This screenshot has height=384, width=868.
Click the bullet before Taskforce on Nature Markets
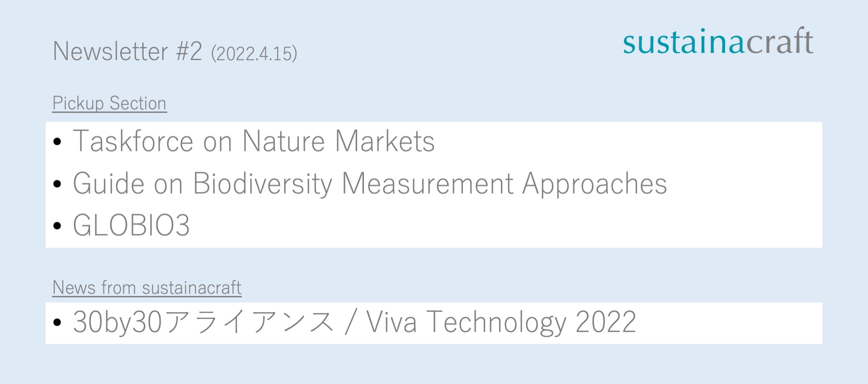[x=57, y=142]
